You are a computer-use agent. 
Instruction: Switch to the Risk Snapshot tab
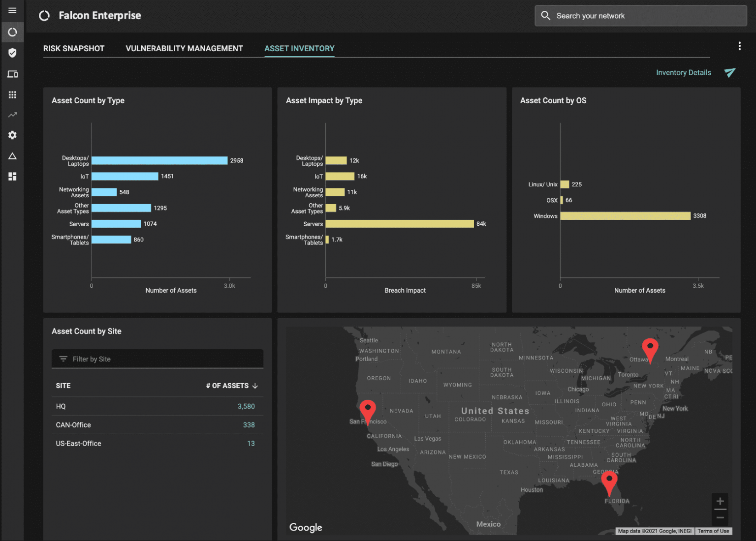point(74,48)
